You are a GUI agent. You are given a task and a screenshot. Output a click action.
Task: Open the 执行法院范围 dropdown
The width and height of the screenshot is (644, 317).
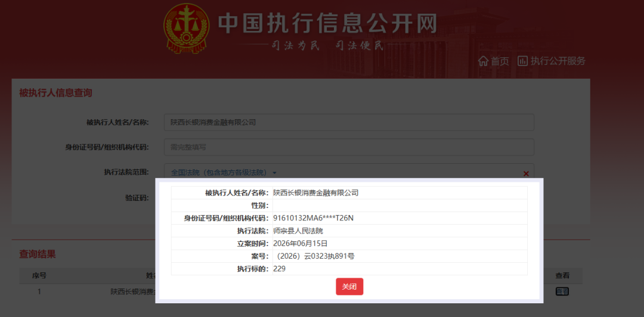(x=224, y=172)
